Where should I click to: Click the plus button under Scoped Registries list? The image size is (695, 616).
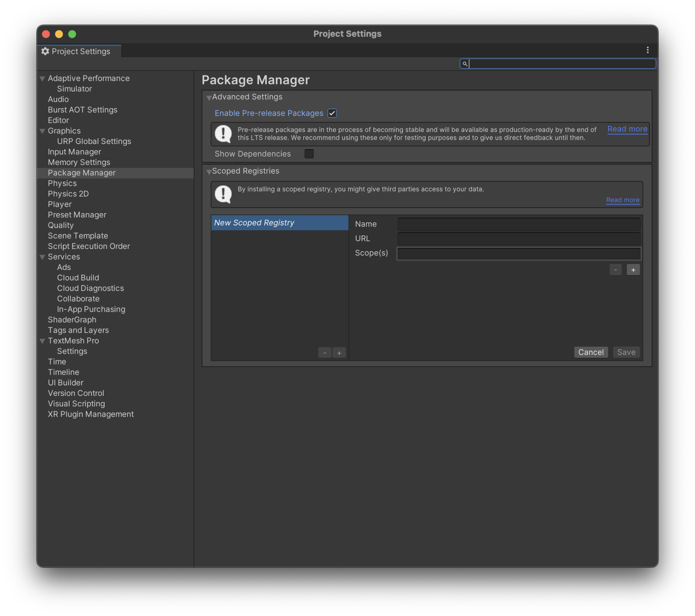coord(339,353)
